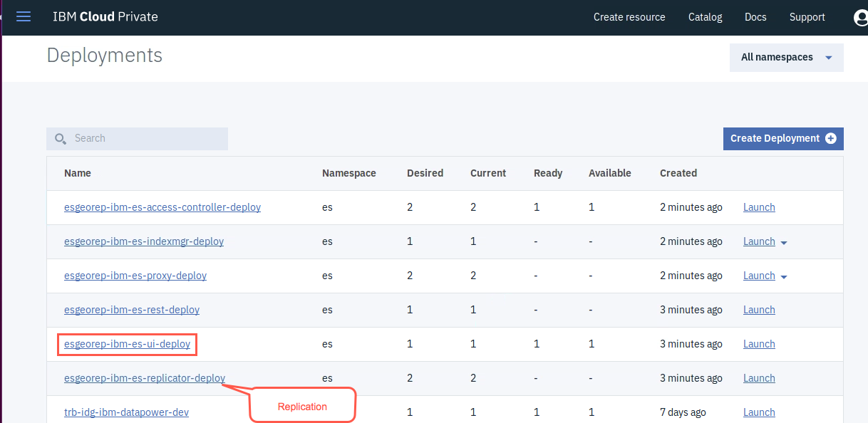Viewport: 868px width, 423px height.
Task: Launch the proxy-deploy deployment
Action: (x=759, y=276)
